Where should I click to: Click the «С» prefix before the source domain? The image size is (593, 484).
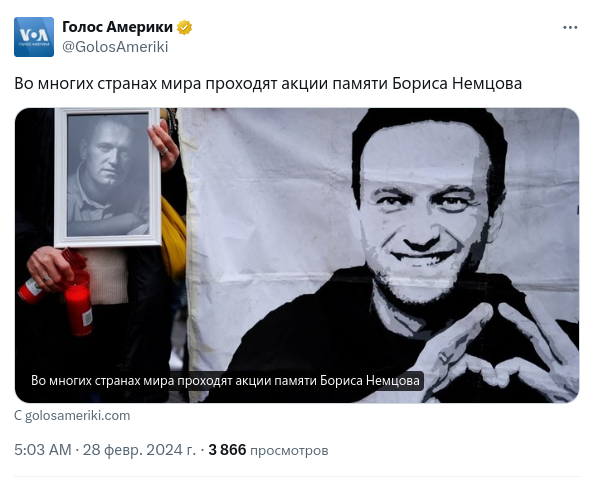[18, 416]
